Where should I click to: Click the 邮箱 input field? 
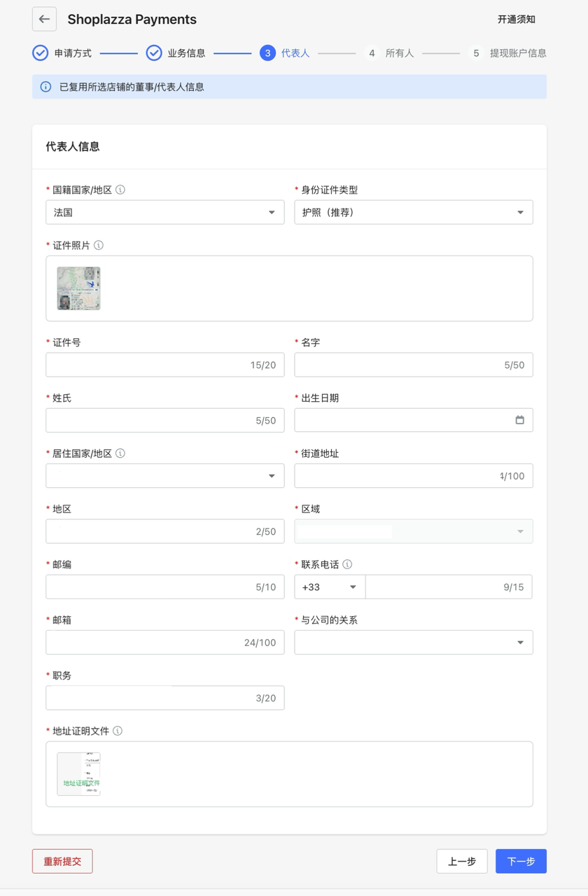tap(165, 642)
